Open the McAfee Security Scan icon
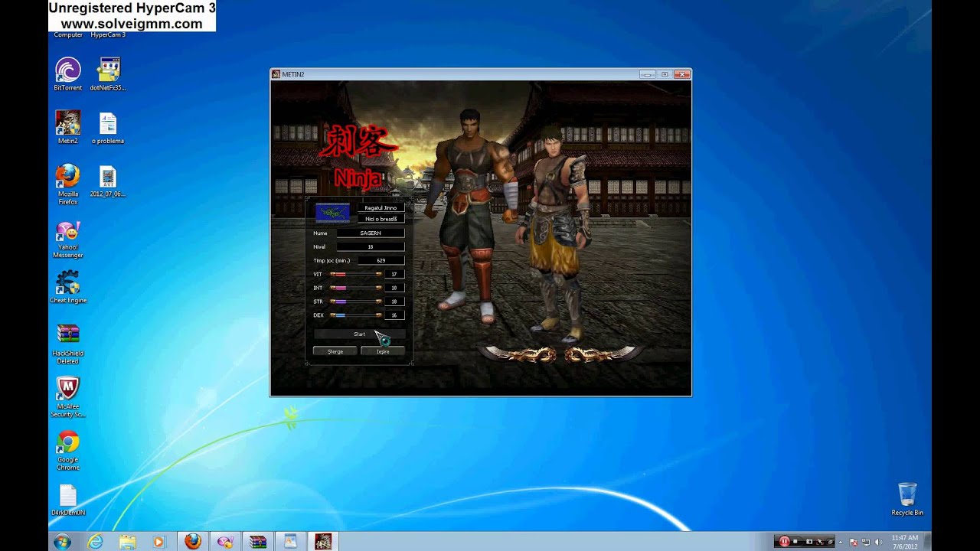This screenshot has width=980, height=551. pos(67,389)
